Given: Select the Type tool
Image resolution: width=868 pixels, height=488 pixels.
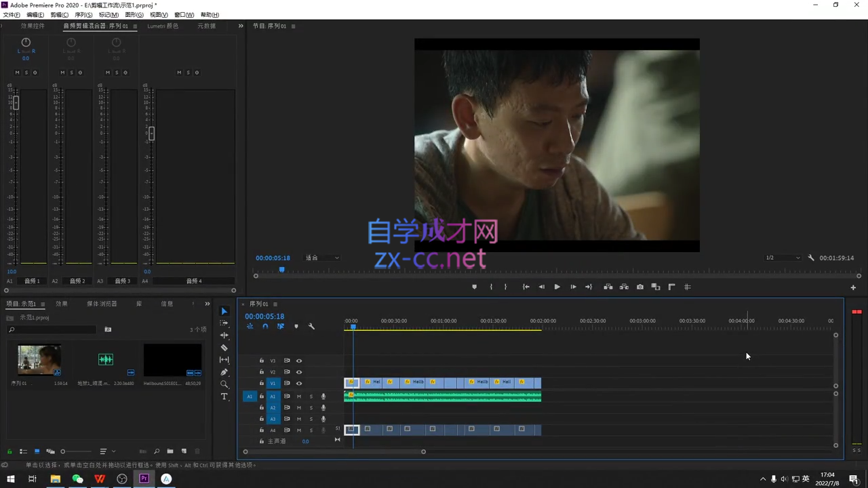Looking at the screenshot, I should [x=224, y=396].
